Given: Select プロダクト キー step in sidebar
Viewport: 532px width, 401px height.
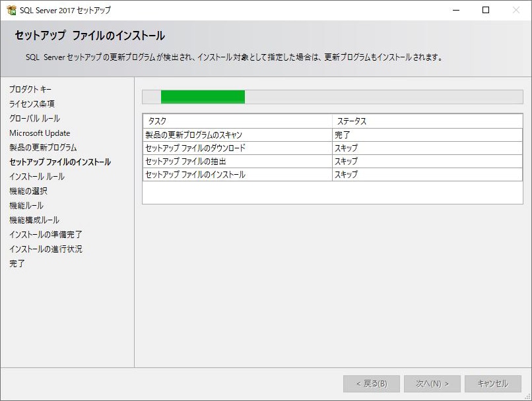Looking at the screenshot, I should pos(30,90).
